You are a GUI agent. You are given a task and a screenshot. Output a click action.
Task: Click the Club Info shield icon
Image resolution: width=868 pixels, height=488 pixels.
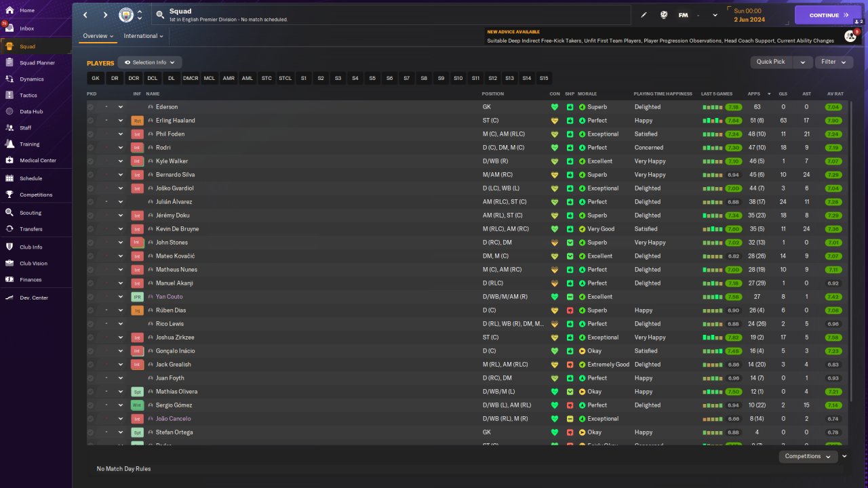click(x=9, y=247)
